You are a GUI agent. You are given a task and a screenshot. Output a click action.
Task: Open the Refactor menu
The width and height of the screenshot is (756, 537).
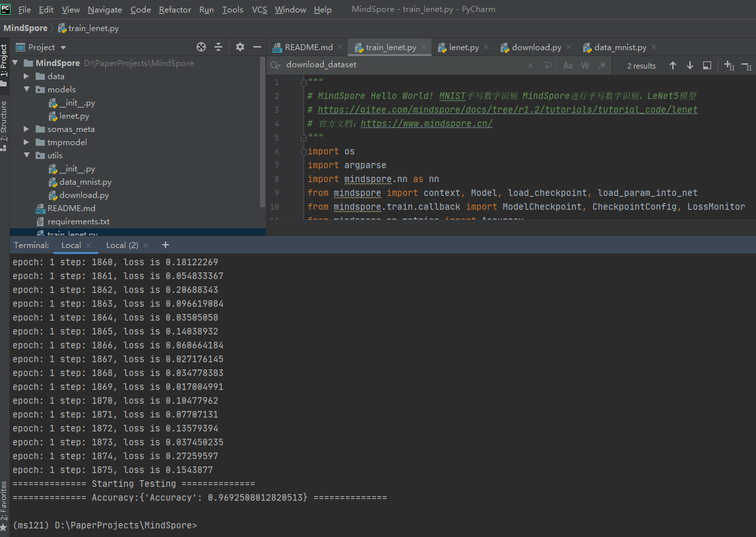(175, 9)
